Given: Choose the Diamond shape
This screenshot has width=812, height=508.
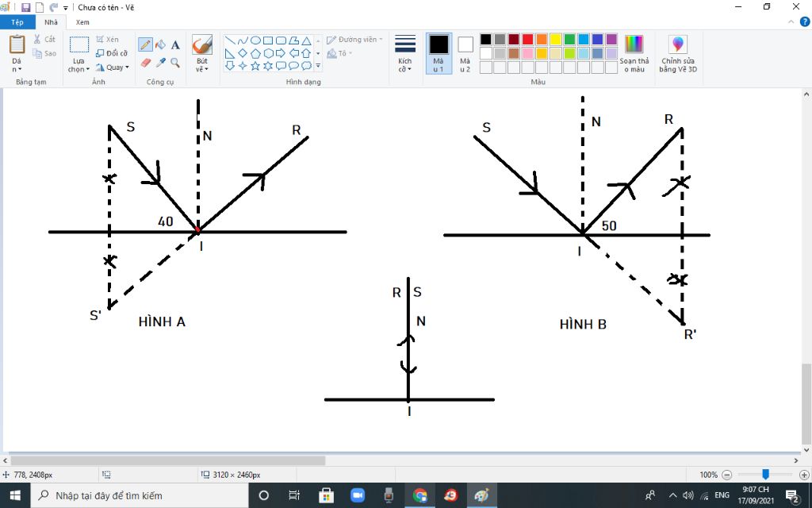Looking at the screenshot, I should click(243, 53).
